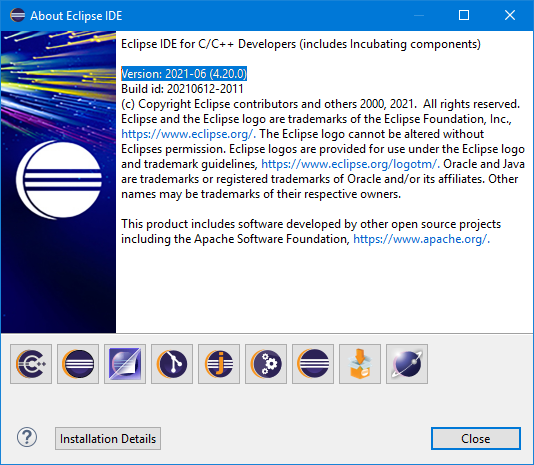Close the About Eclipse IDE dialog
Screen dimensions: 534x465
pos(476,438)
